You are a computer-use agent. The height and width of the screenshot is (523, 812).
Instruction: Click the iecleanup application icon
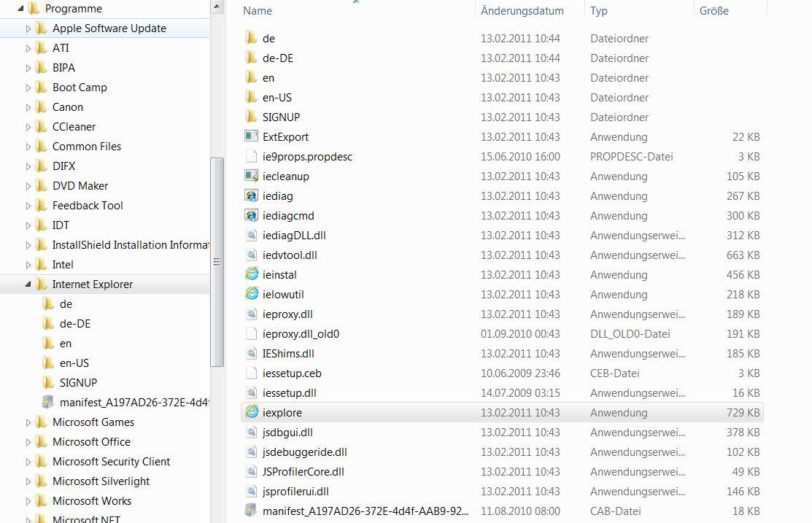click(252, 176)
